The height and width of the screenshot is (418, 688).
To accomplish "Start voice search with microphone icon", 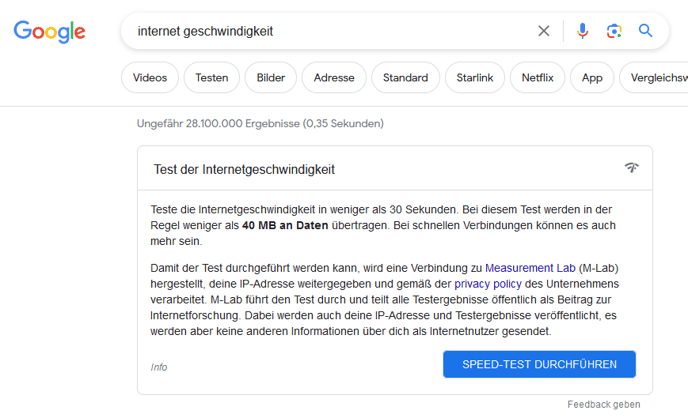I will (582, 31).
